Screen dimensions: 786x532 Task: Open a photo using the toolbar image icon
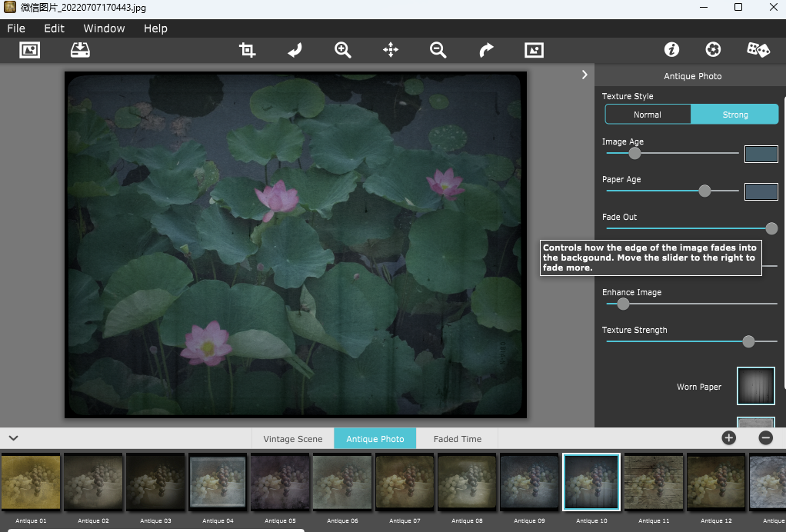[x=29, y=50]
